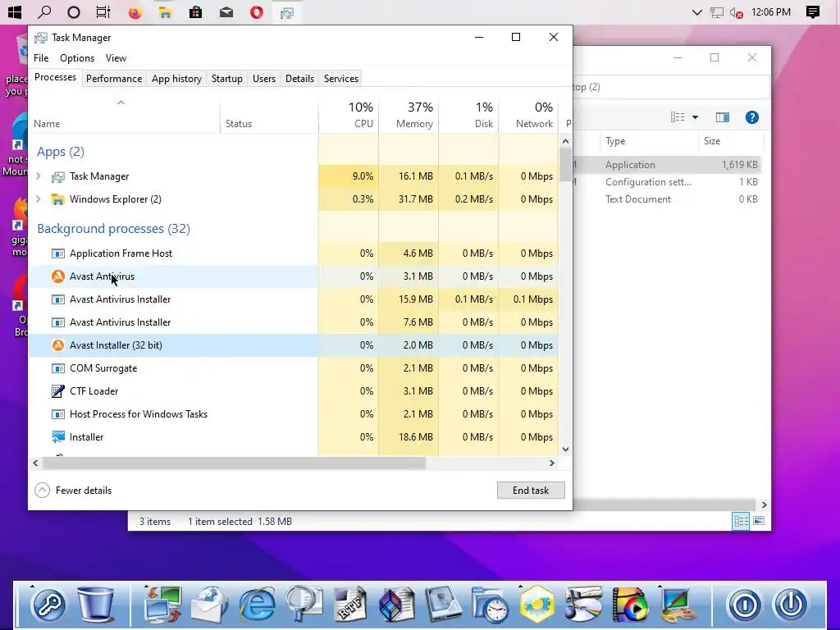Image resolution: width=840 pixels, height=630 pixels.
Task: Click process list scroll down arrow
Action: point(565,450)
